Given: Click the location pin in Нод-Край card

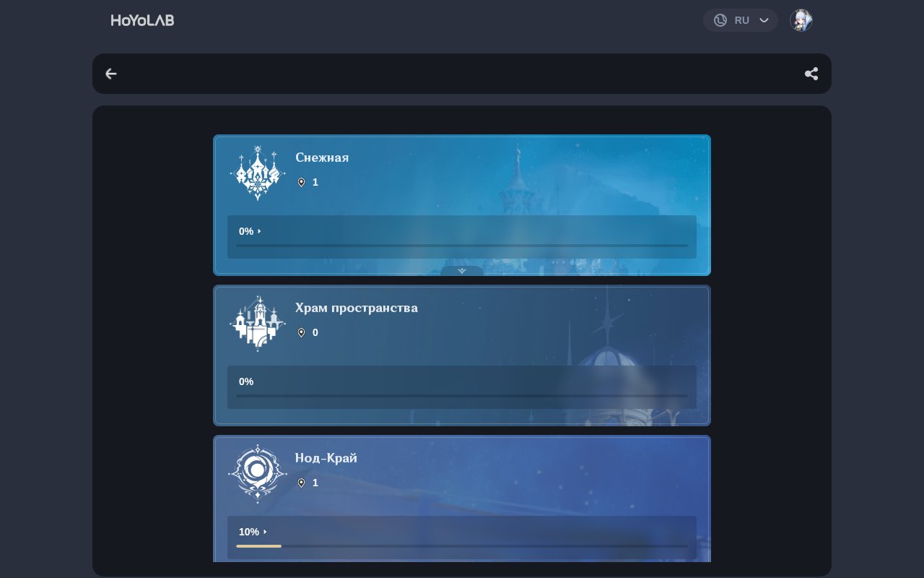Looking at the screenshot, I should [301, 483].
